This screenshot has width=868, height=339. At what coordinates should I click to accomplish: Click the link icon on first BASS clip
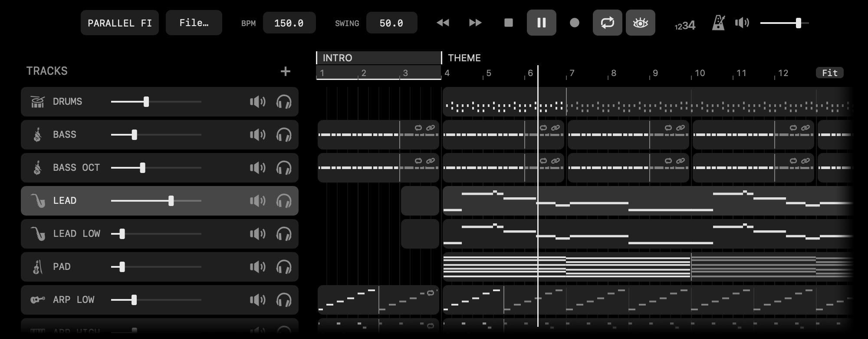431,128
